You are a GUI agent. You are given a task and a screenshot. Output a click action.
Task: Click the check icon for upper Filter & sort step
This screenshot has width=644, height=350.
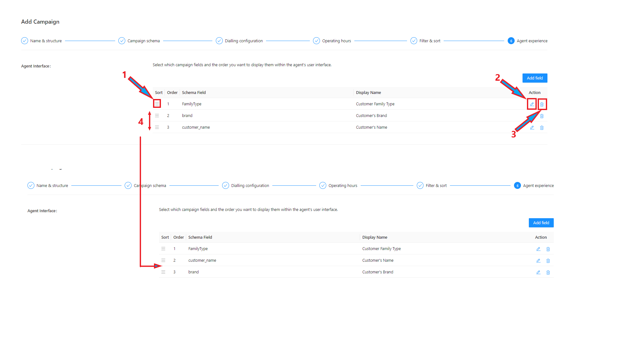click(x=414, y=41)
